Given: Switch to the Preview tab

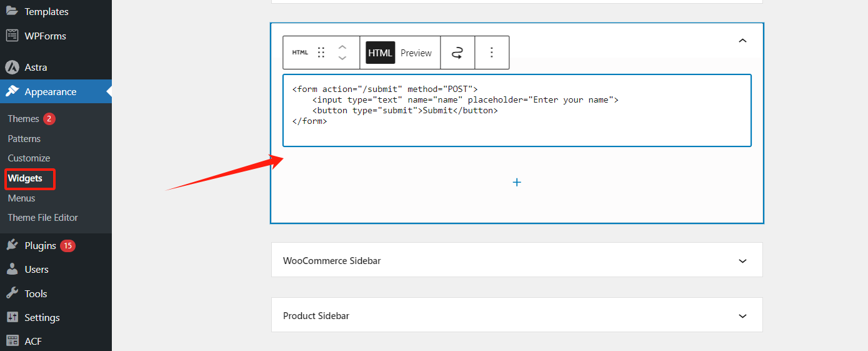Looking at the screenshot, I should [416, 53].
